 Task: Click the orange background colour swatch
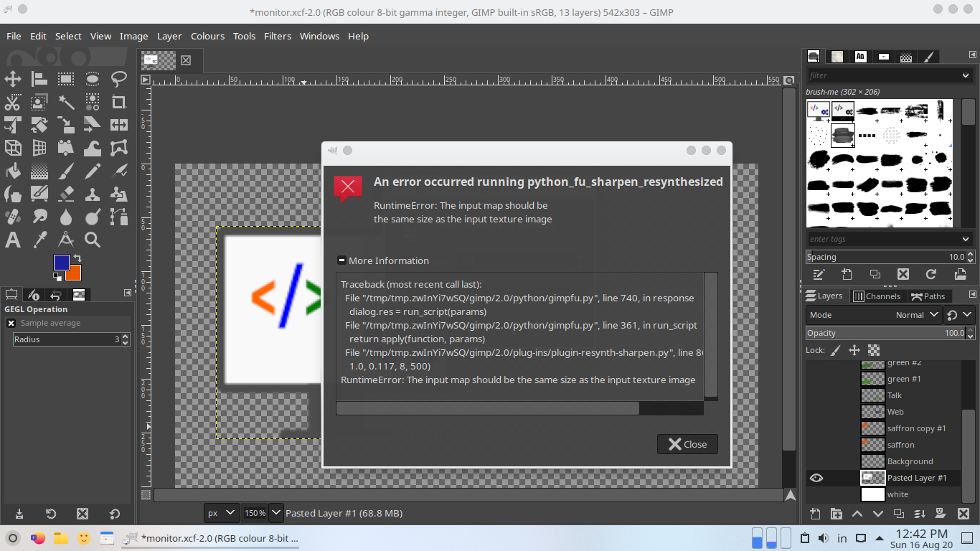[x=75, y=274]
